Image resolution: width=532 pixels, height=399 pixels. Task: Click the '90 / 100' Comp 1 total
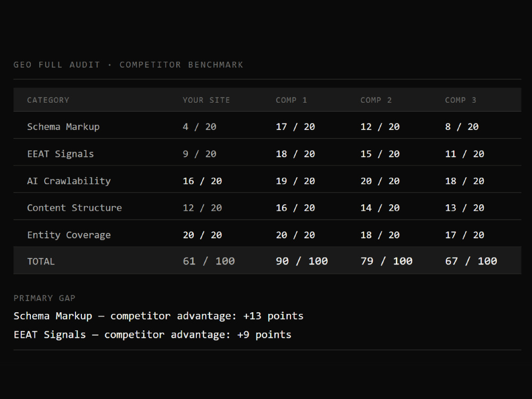click(302, 261)
